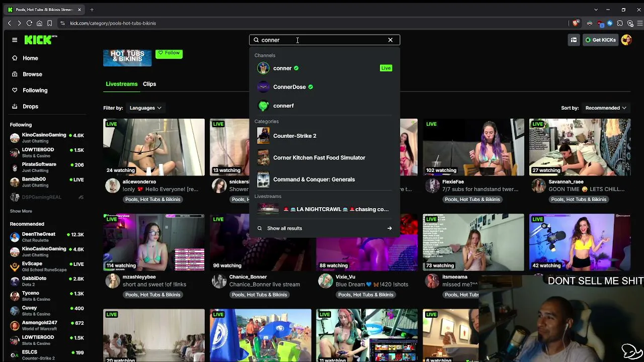
Task: Open site settings icon in address bar
Action: coord(62,23)
